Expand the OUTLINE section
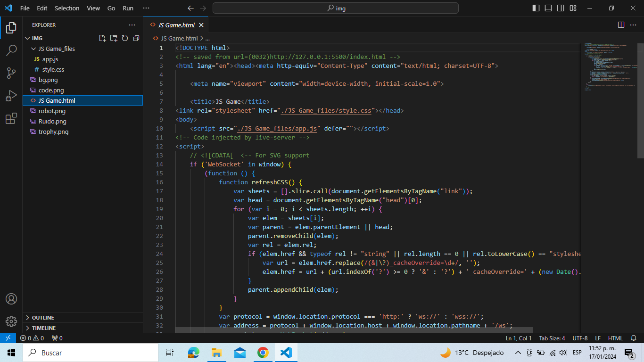 (83, 317)
